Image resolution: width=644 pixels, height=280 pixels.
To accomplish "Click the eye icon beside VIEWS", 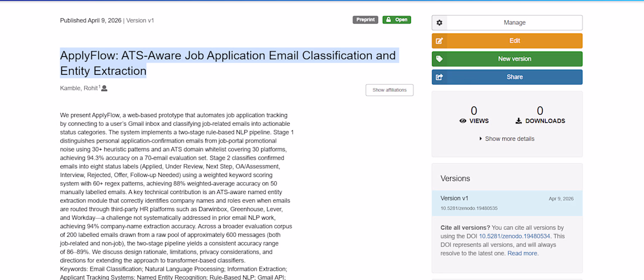I will coord(463,121).
